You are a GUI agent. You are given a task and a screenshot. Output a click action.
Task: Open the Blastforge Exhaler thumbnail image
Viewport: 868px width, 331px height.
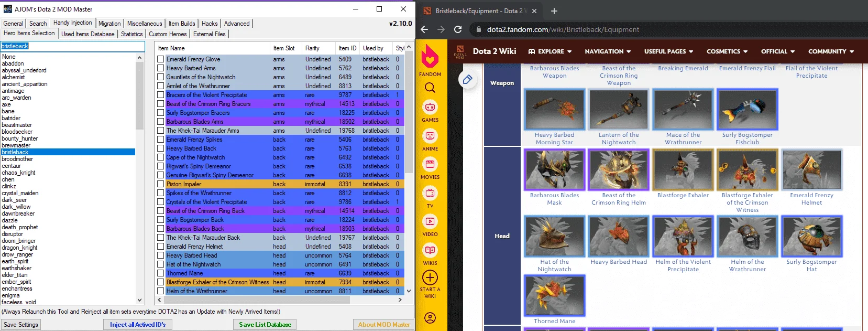pos(683,169)
